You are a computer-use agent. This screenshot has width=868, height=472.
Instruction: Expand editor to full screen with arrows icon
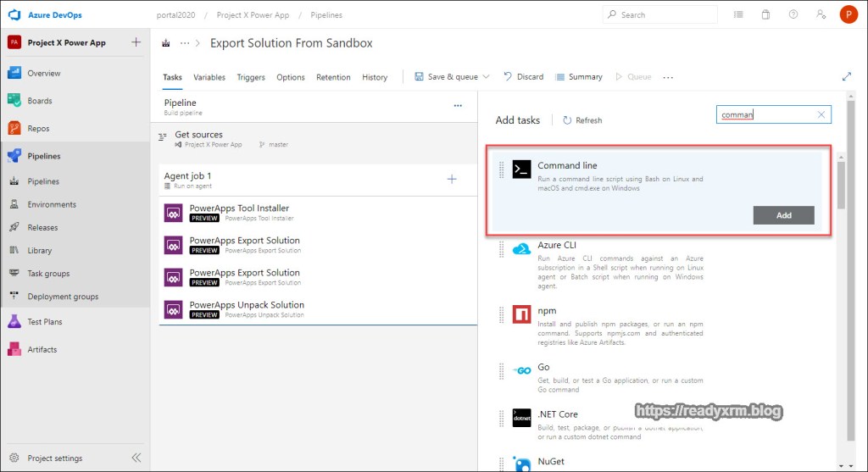[x=846, y=76]
